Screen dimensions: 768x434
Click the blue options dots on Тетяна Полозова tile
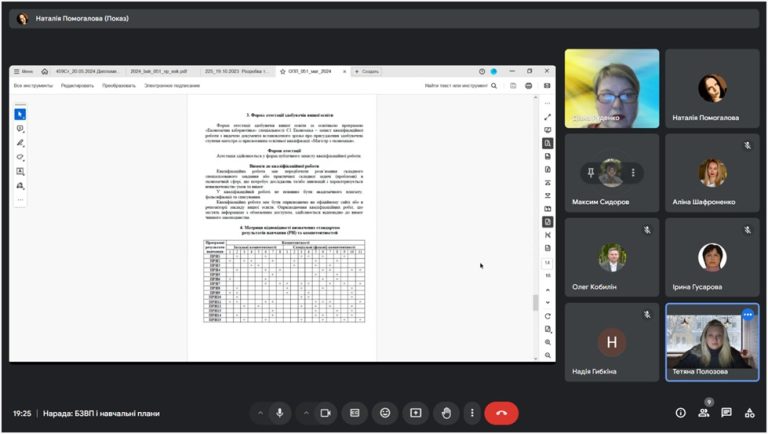point(747,314)
